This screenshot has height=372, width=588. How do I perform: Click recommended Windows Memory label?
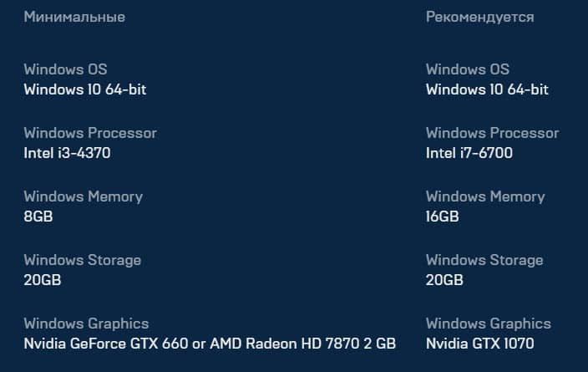tap(485, 197)
